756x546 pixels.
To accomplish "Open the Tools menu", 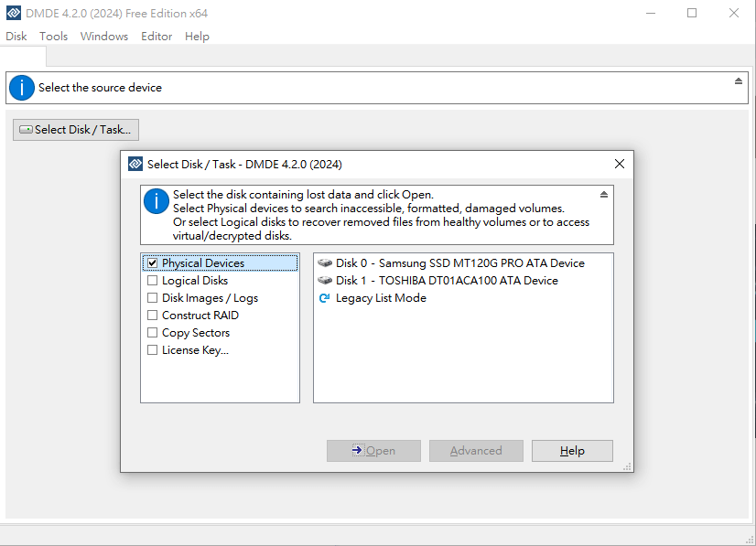I will click(x=53, y=37).
